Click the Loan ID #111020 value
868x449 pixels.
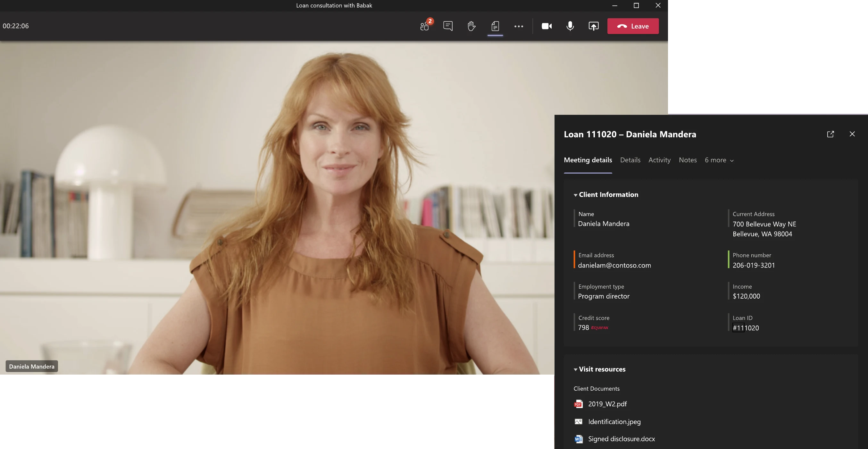(746, 328)
